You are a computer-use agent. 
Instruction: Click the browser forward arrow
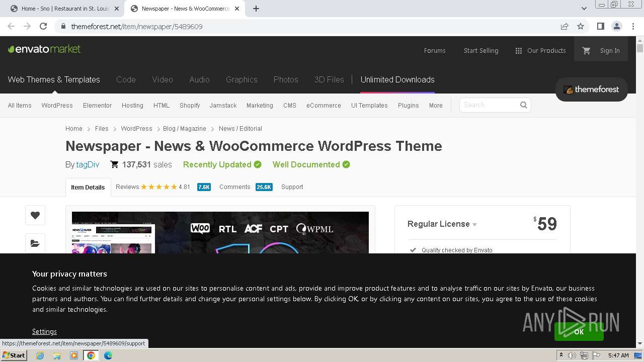(x=27, y=26)
